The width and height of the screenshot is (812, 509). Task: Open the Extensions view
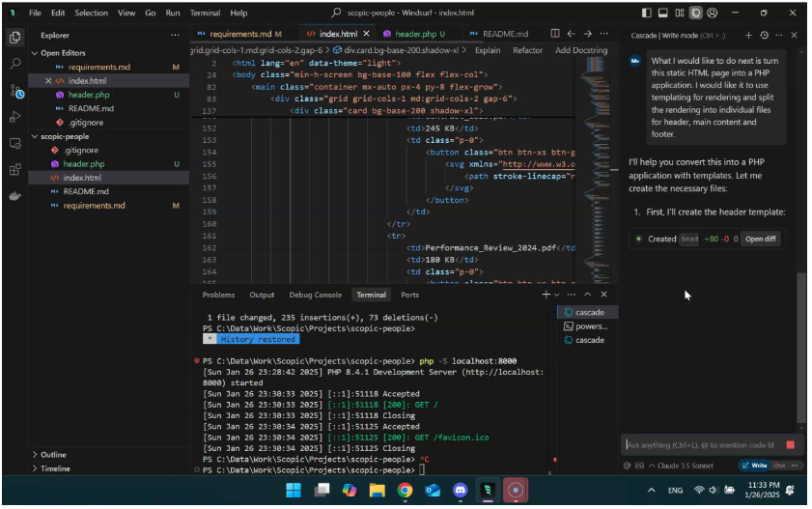15,170
